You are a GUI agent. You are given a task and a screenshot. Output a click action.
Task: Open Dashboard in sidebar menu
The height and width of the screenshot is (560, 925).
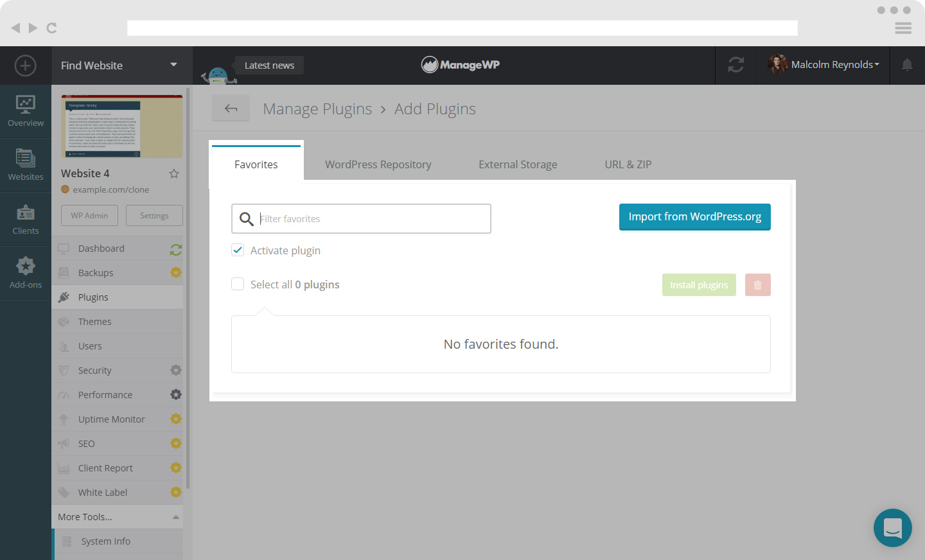click(x=118, y=249)
